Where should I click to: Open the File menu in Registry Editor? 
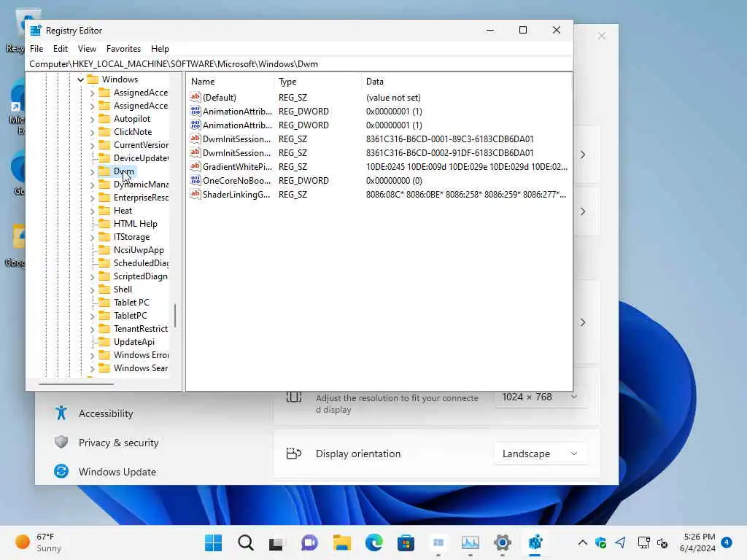(36, 49)
